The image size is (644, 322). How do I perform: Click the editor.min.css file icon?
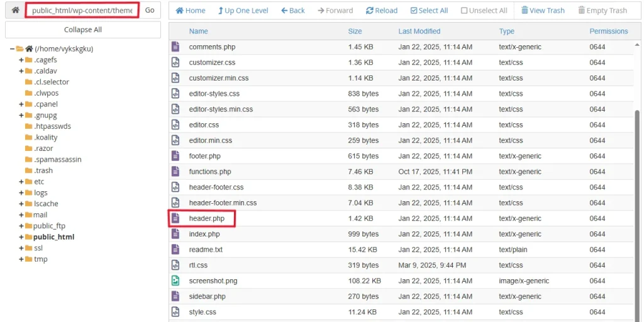point(175,140)
